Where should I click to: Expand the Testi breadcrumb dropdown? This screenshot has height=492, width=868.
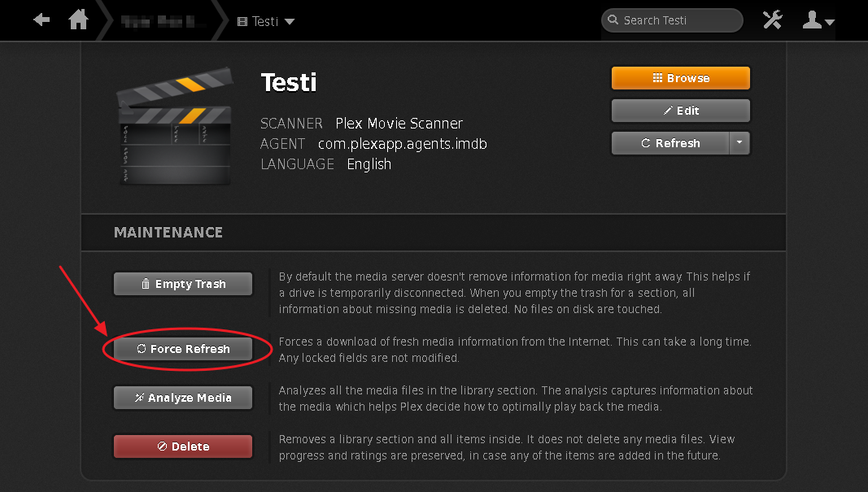click(x=290, y=21)
